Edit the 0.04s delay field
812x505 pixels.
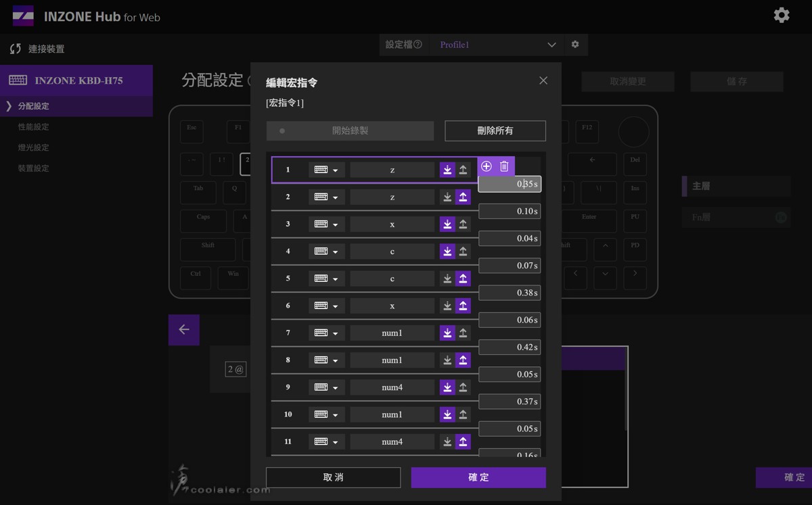[x=510, y=238]
